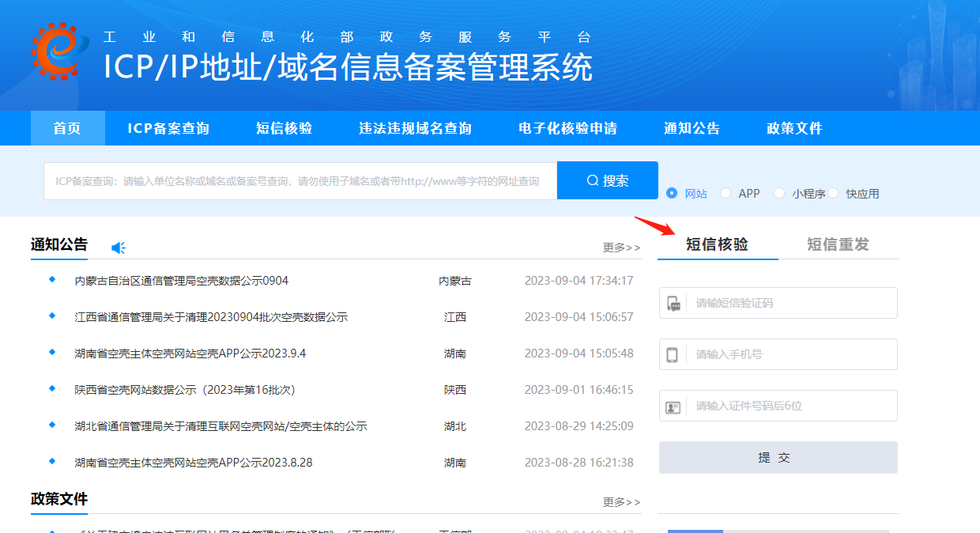This screenshot has height=533, width=980.
Task: Open 通知公告 in the navigation bar
Action: tap(692, 128)
